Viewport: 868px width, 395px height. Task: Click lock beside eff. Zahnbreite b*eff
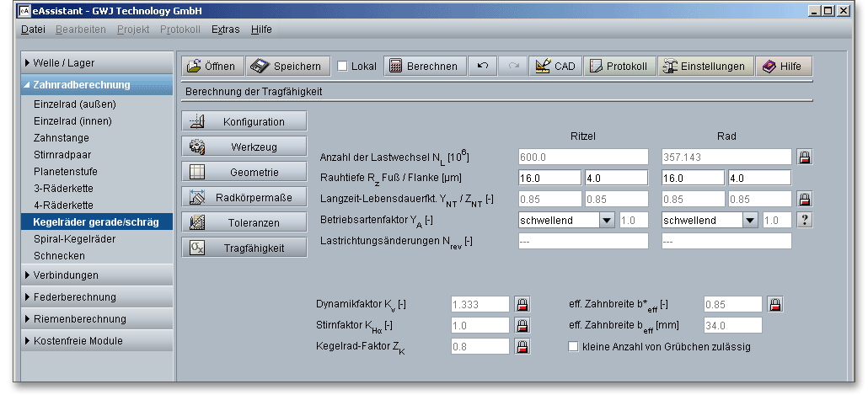pos(774,304)
